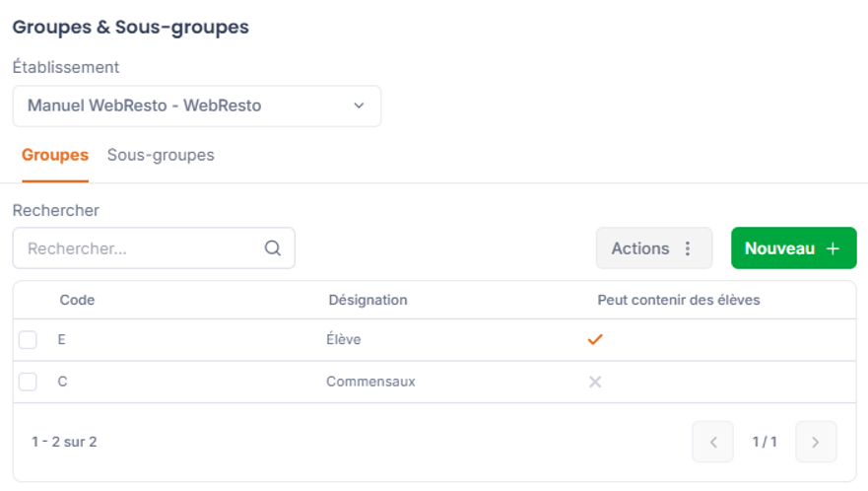The width and height of the screenshot is (868, 491).
Task: Focus the Rechercher search field
Action: (154, 247)
